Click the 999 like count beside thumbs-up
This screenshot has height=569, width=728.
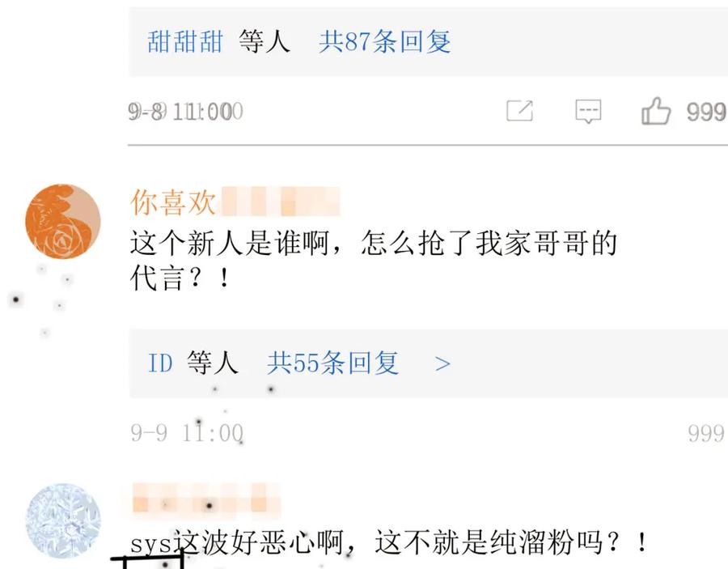pyautogui.click(x=705, y=112)
